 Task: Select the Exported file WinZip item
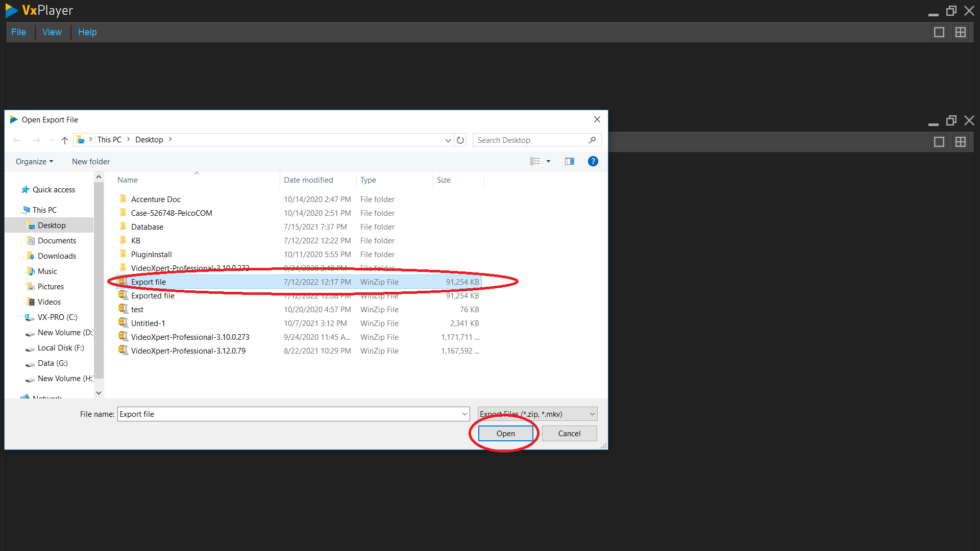tap(152, 295)
